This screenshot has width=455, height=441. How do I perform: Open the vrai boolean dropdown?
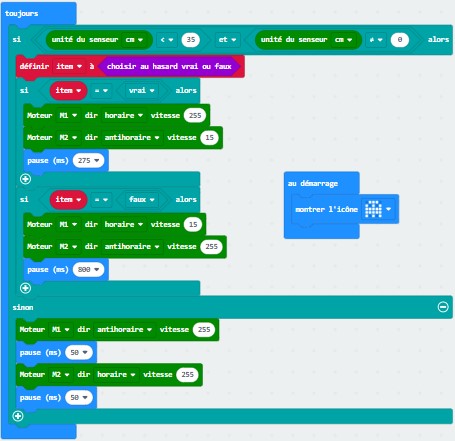click(x=142, y=90)
